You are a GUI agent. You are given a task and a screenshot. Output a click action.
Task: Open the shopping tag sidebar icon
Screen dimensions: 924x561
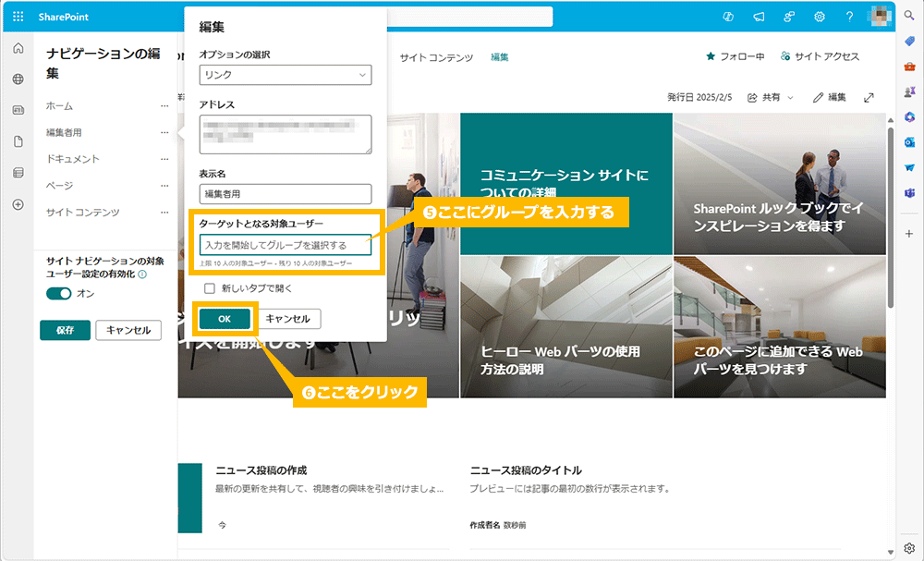tap(909, 41)
